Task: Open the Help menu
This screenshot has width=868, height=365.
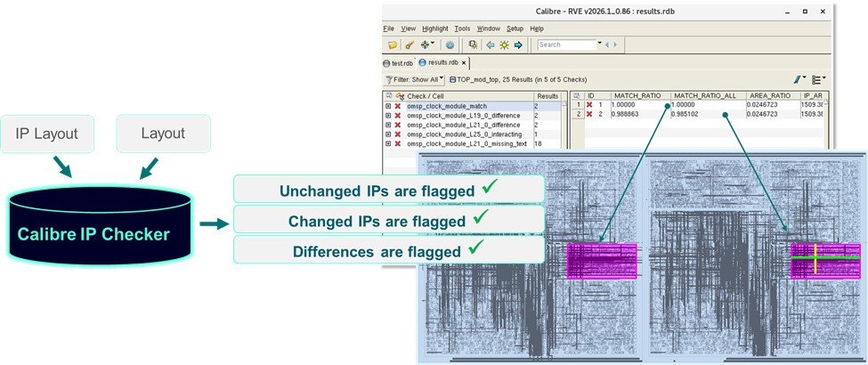Action: [537, 28]
